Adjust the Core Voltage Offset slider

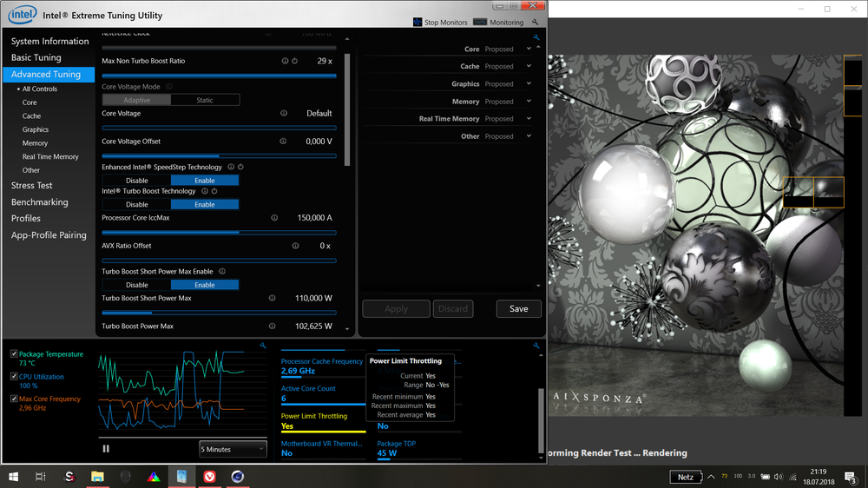click(x=219, y=156)
